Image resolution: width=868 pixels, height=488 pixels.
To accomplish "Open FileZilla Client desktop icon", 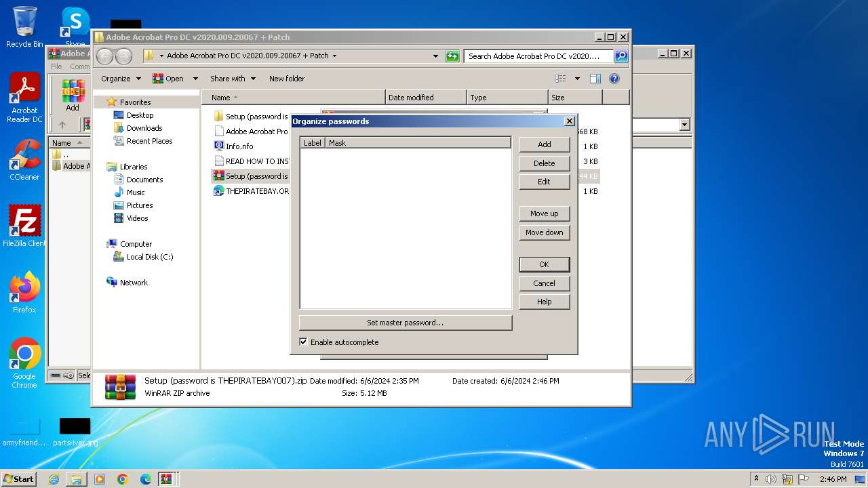I will 24,226.
